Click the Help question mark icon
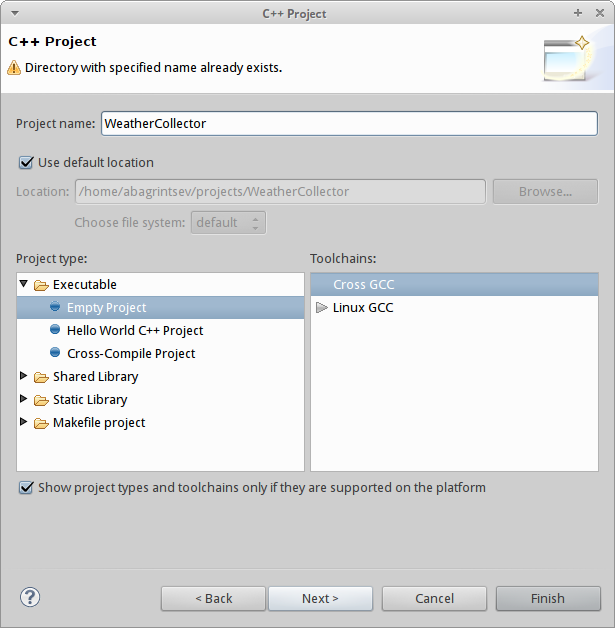Image resolution: width=615 pixels, height=628 pixels. (30, 597)
